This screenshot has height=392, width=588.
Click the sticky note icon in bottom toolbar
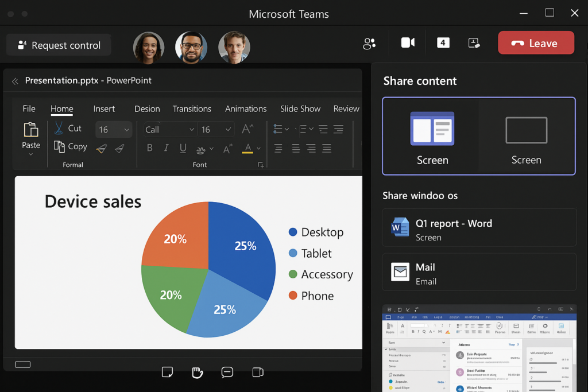point(167,372)
